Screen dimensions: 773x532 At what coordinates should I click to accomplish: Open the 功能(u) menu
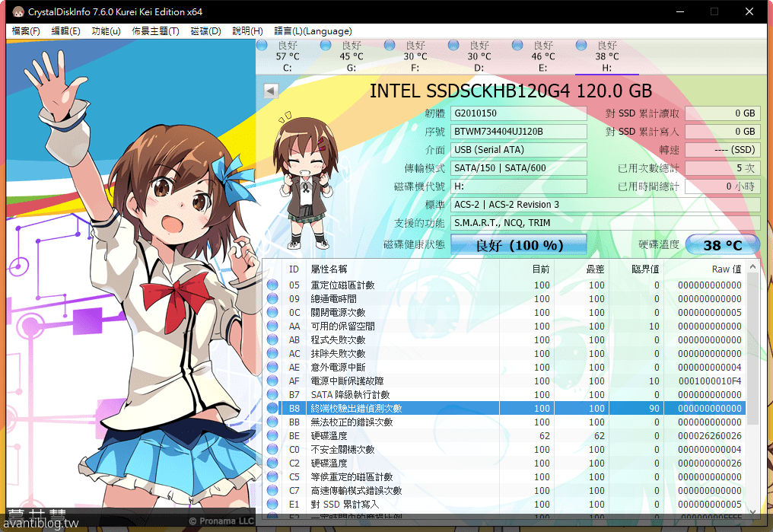pos(106,31)
